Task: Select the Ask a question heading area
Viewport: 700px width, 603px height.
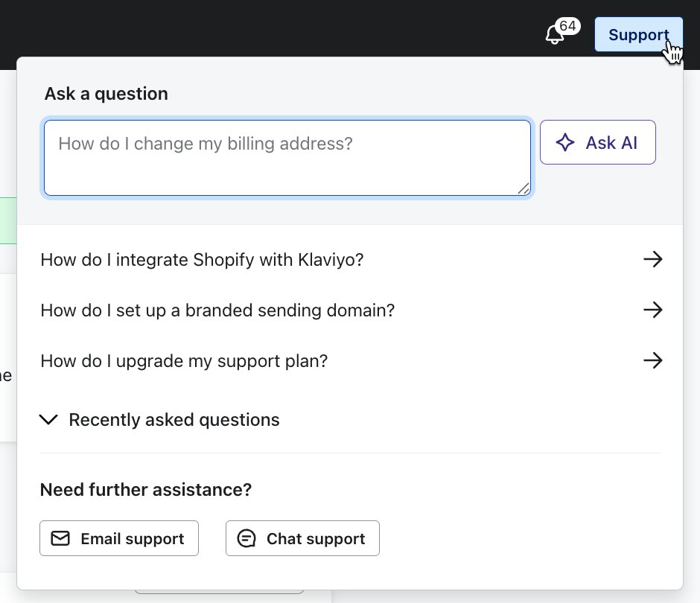Action: click(105, 93)
